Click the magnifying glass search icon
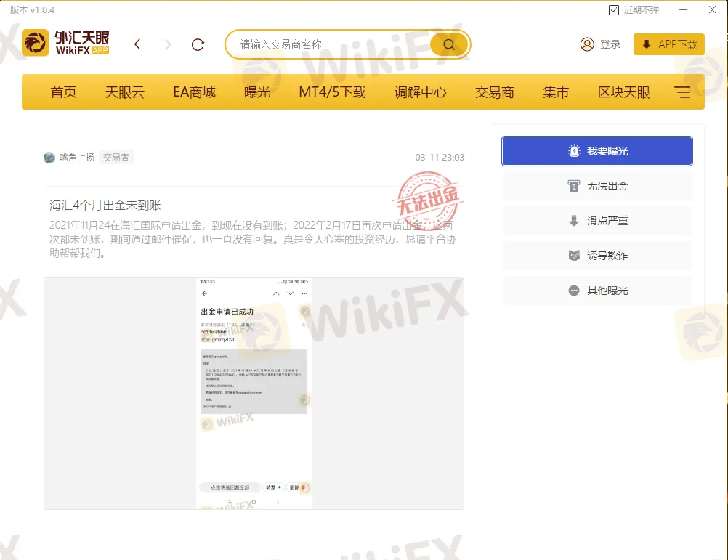 tap(448, 44)
